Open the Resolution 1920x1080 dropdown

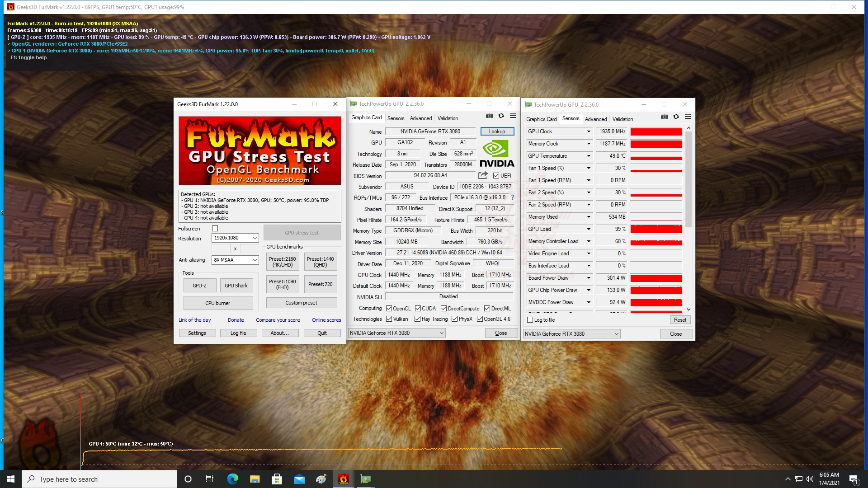coord(235,238)
